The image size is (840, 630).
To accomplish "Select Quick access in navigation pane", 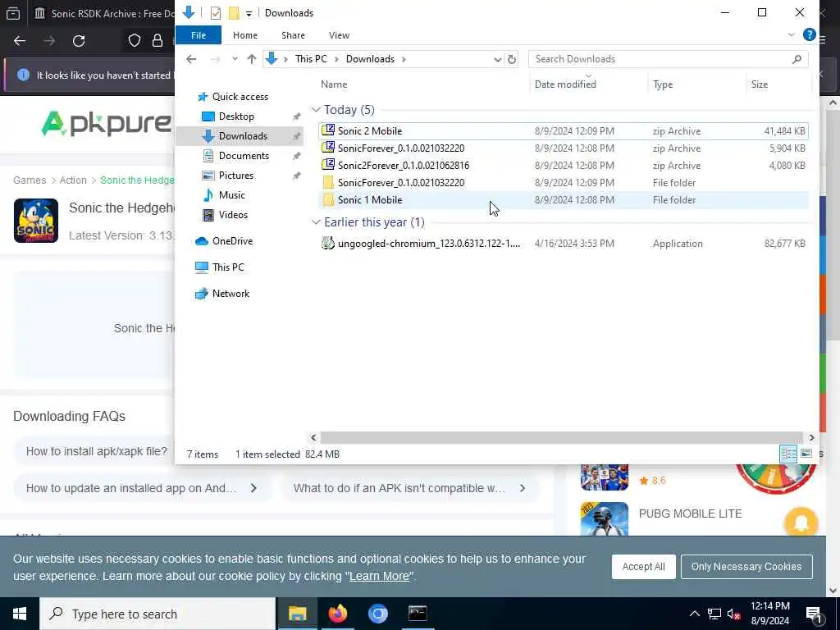I will (240, 97).
